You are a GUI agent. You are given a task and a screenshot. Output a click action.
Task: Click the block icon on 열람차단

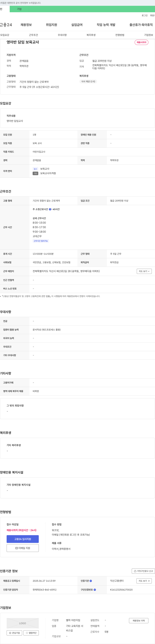pos(27,633)
